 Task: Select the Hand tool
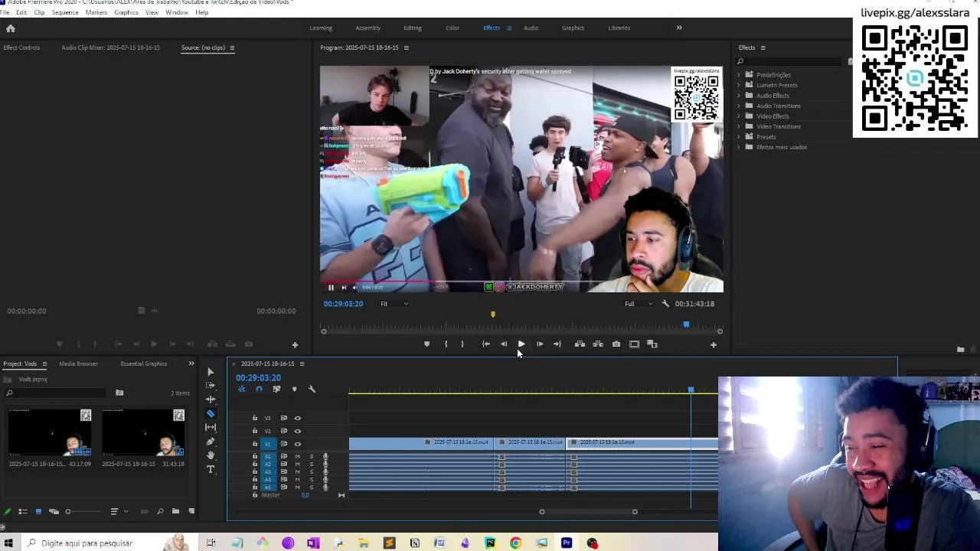[211, 455]
